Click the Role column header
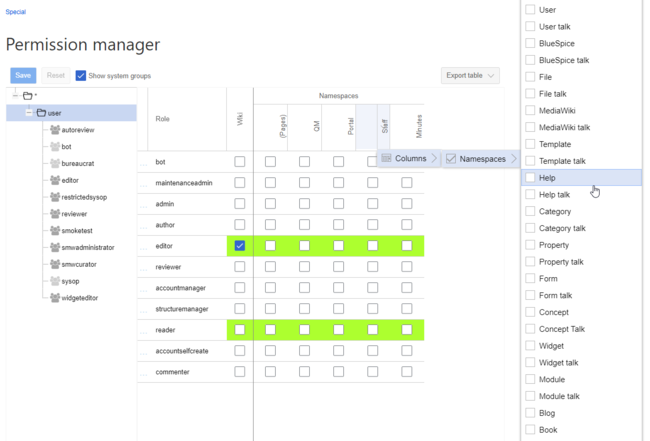This screenshot has width=650, height=441. (x=163, y=119)
